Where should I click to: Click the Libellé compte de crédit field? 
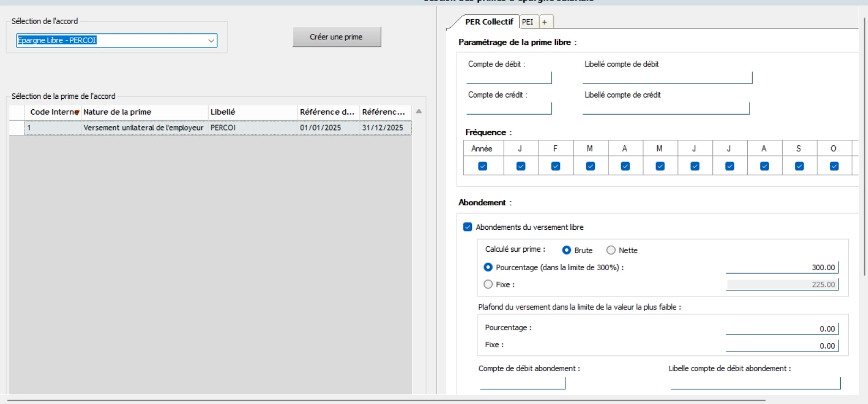tap(666, 108)
